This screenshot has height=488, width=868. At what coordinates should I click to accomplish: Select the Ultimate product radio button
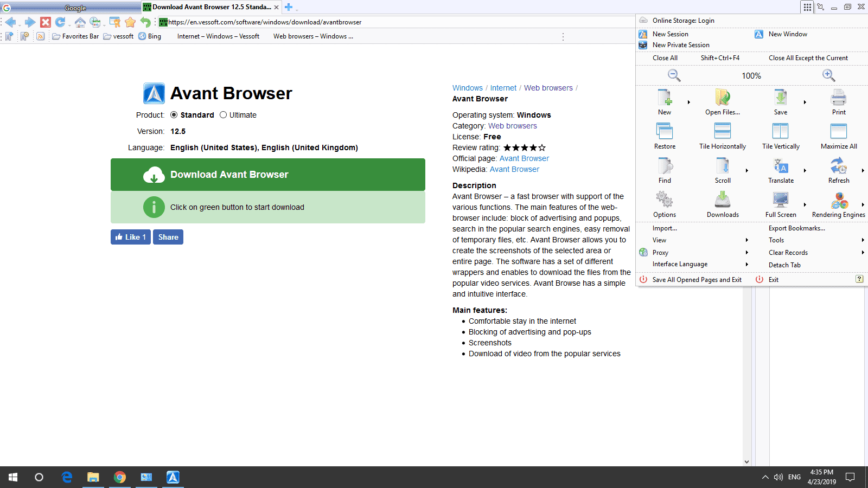(x=223, y=115)
